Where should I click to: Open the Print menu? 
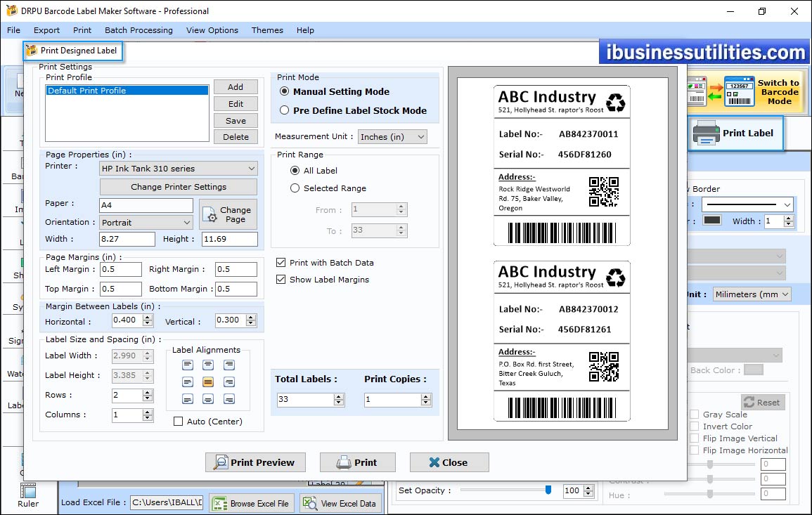82,30
